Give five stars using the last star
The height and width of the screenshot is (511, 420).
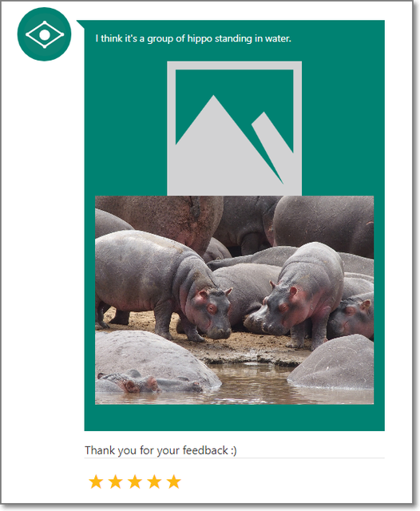174,481
